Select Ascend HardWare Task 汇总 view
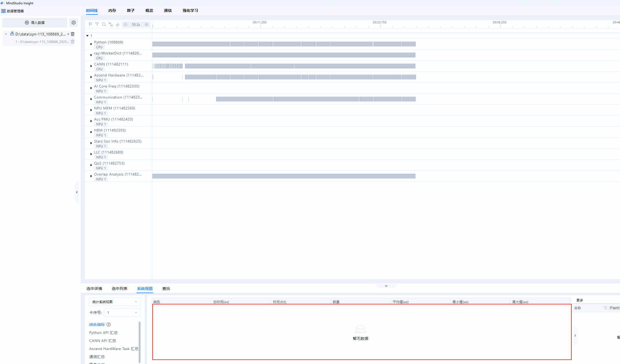Screen dimensions: 620x364 pyautogui.click(x=114, y=349)
